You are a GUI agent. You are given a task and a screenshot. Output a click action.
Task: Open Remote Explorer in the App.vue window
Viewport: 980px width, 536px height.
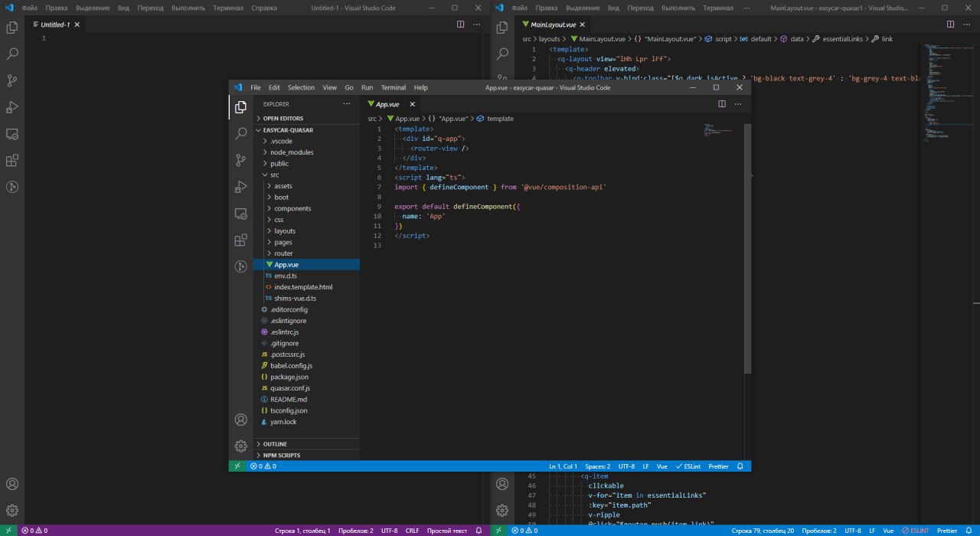tap(240, 214)
